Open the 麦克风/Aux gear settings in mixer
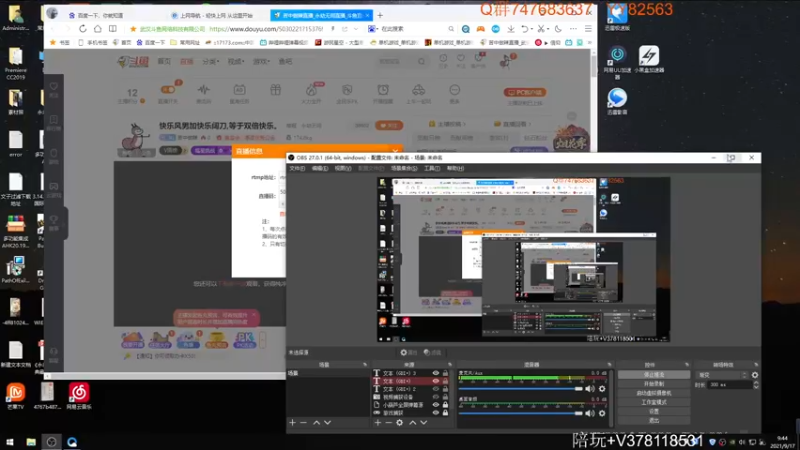This screenshot has width=800, height=450. tap(602, 389)
